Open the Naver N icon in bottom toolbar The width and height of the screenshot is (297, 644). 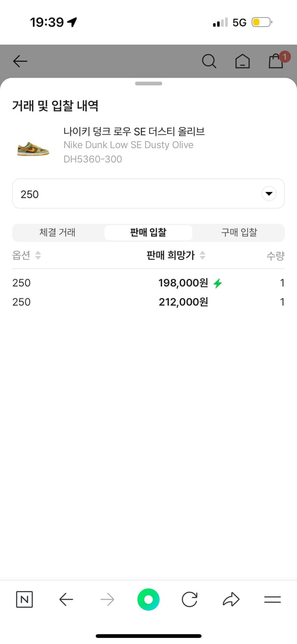[24, 599]
